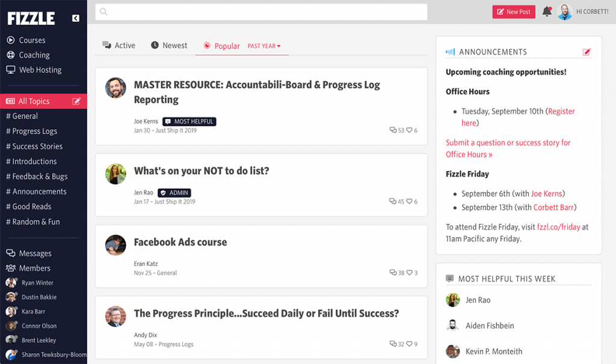616x364 pixels.
Task: Open Joe Kerns' avatar on the Master Resource post
Action: pyautogui.click(x=115, y=88)
